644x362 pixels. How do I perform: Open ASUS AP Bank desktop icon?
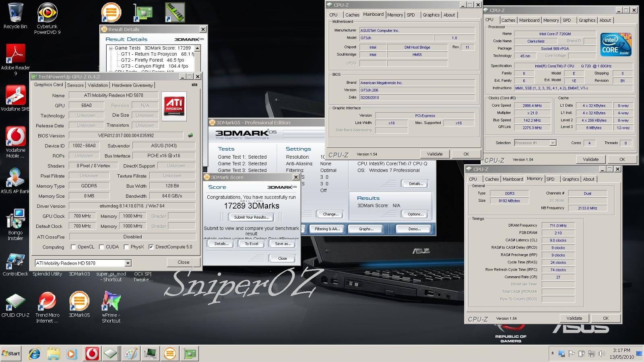pyautogui.click(x=15, y=180)
